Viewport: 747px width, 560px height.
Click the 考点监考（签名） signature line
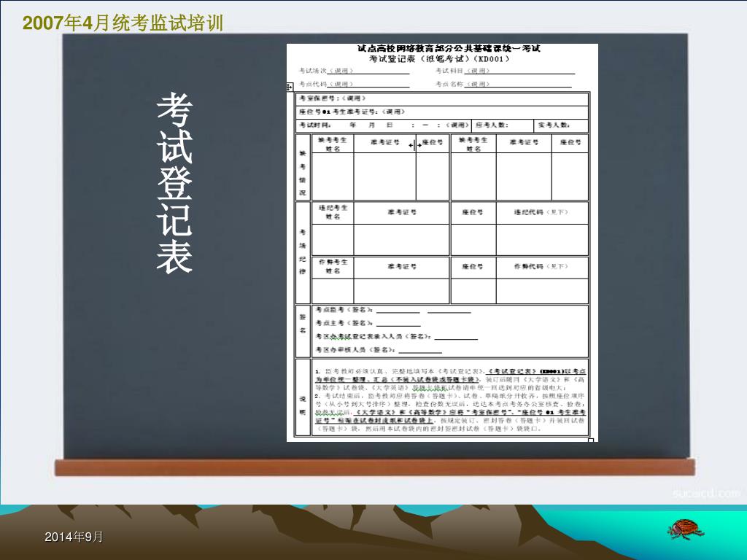(x=393, y=310)
